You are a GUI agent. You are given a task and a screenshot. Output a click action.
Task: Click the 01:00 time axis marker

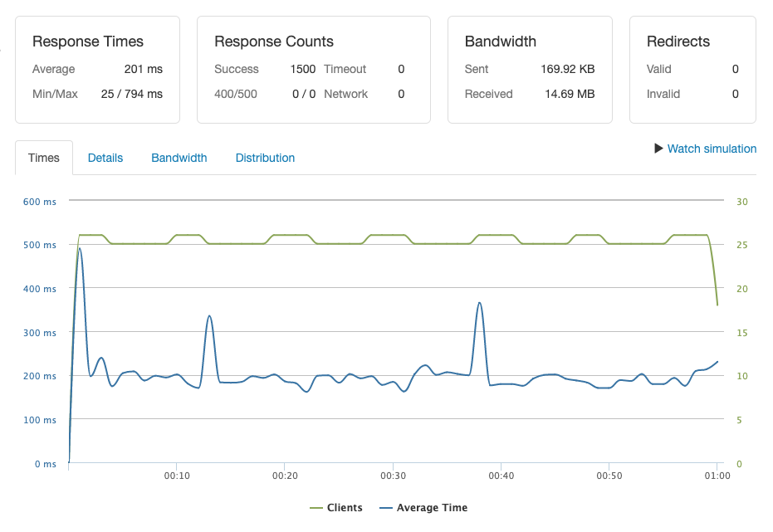click(x=717, y=476)
